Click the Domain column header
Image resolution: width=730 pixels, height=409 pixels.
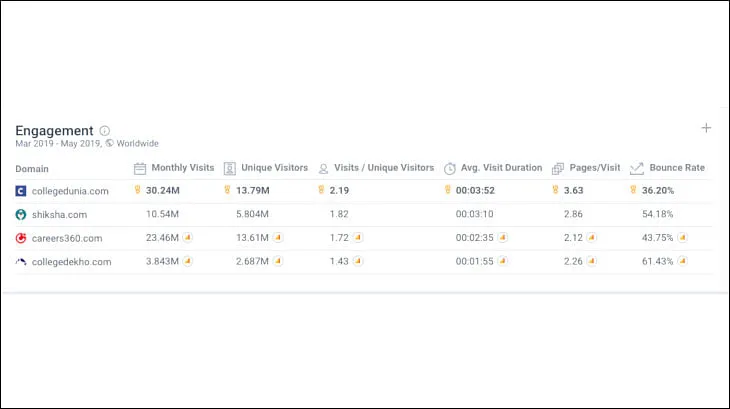coord(32,169)
